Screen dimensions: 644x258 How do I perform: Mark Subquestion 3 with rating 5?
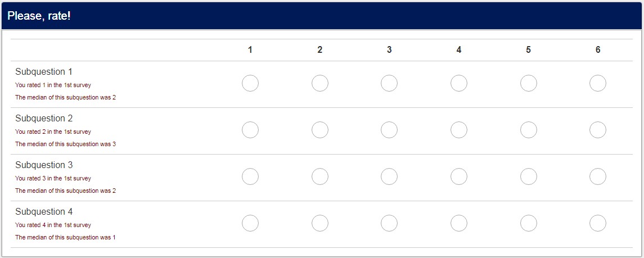[x=528, y=176]
